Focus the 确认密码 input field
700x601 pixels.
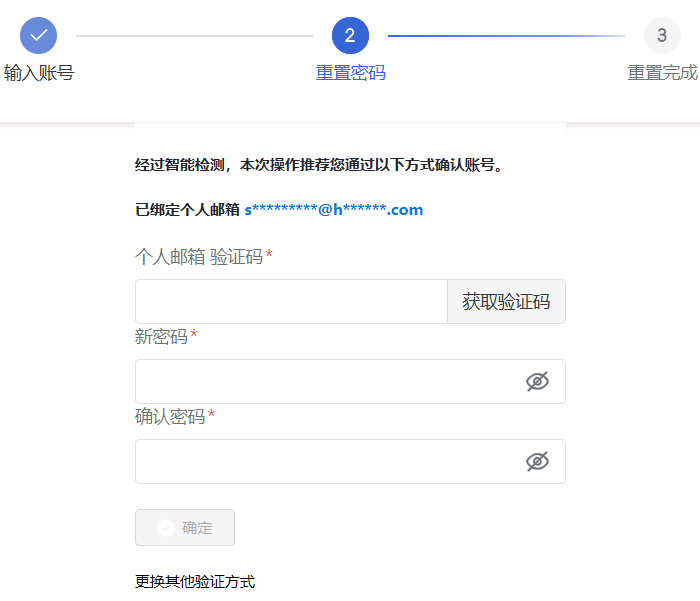point(325,461)
